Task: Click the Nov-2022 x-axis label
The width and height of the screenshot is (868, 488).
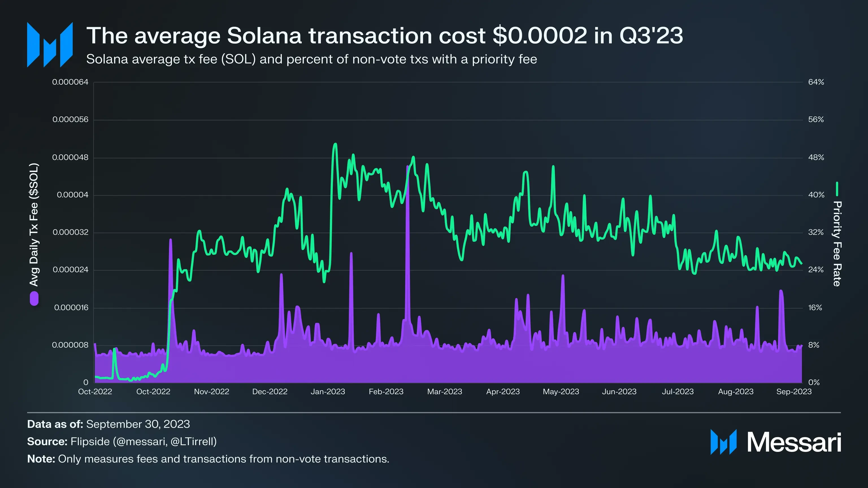Action: point(212,392)
